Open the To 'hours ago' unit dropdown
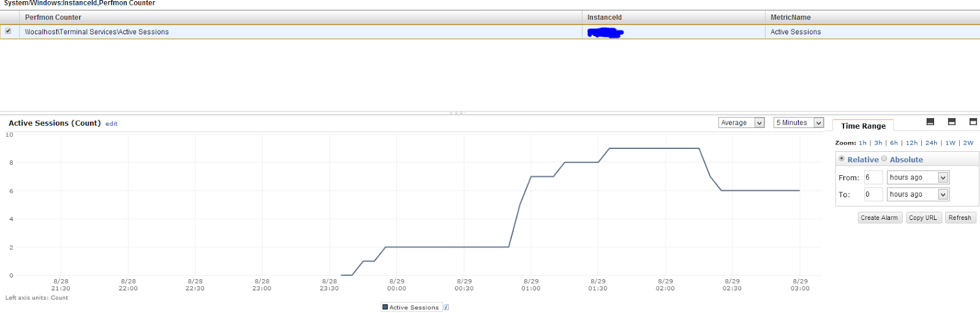This screenshot has width=980, height=313. click(918, 194)
